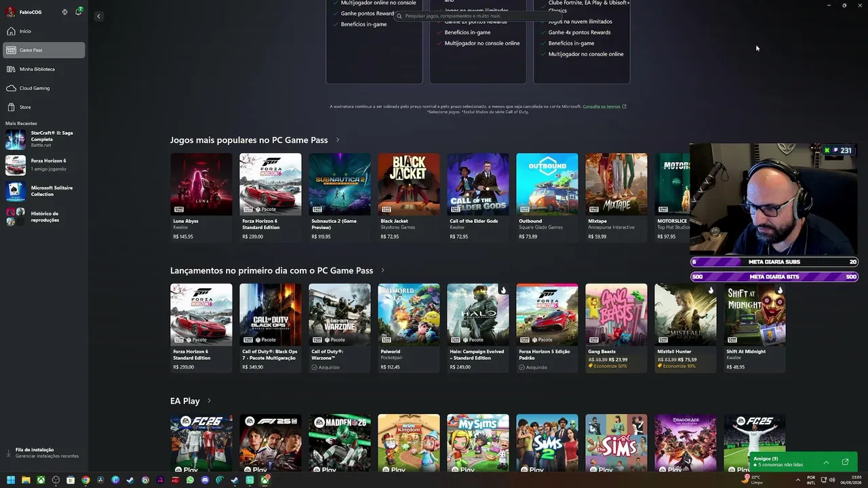Open The Sims 2 in EA Play row
Image resolution: width=868 pixels, height=488 pixels.
coord(547,443)
